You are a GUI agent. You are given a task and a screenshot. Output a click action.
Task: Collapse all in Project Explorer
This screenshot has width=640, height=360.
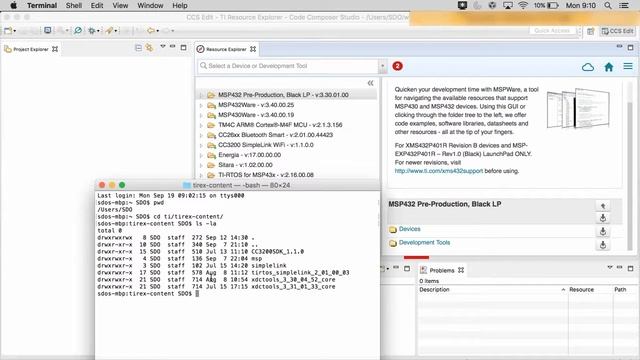tap(138, 48)
